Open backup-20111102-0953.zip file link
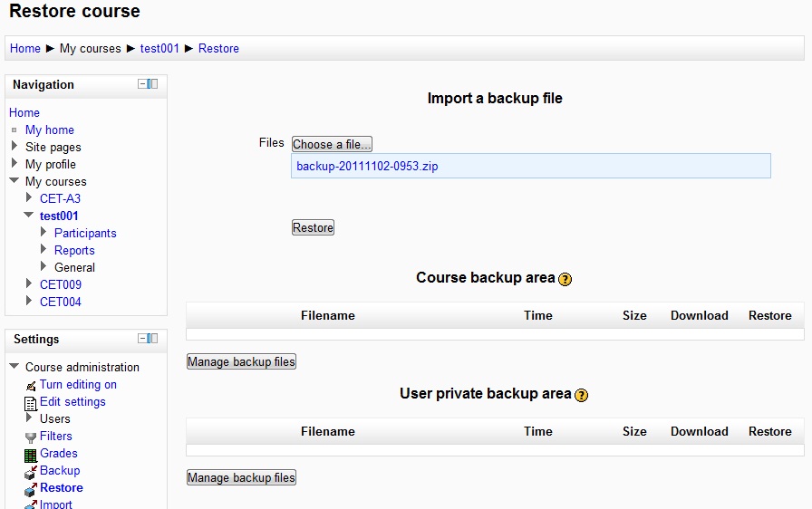This screenshot has height=509, width=812. point(367,166)
